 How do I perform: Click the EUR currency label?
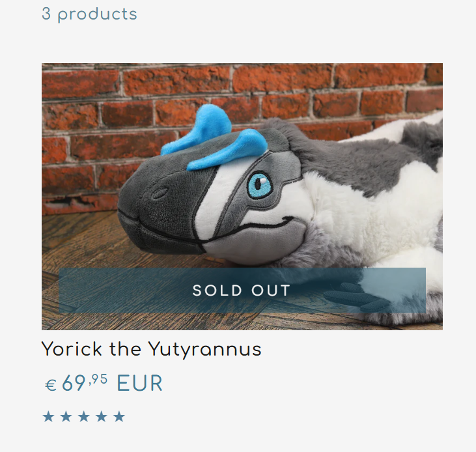pyautogui.click(x=139, y=383)
